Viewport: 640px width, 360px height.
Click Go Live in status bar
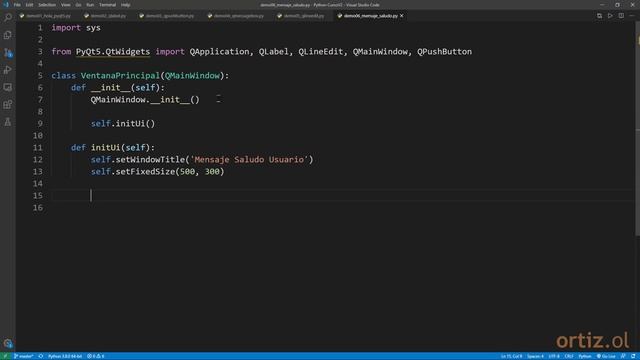click(x=606, y=356)
